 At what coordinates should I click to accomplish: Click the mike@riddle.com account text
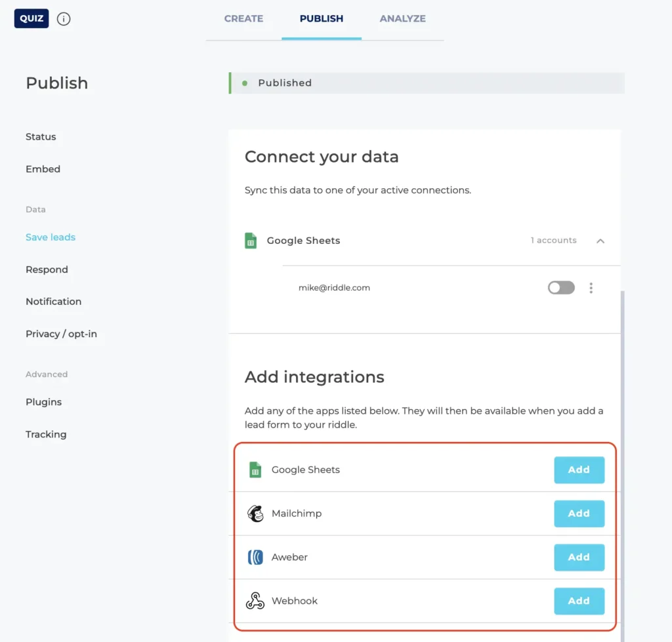tap(334, 287)
